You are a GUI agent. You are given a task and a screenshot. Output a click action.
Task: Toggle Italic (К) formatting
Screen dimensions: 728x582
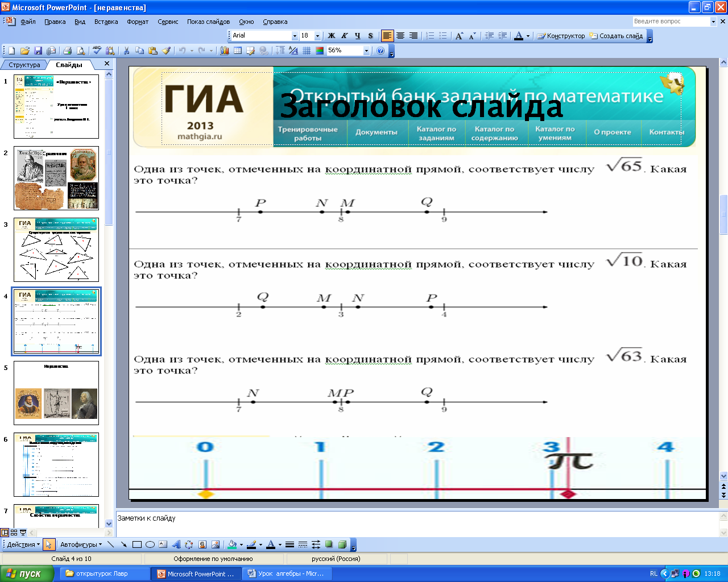(345, 36)
